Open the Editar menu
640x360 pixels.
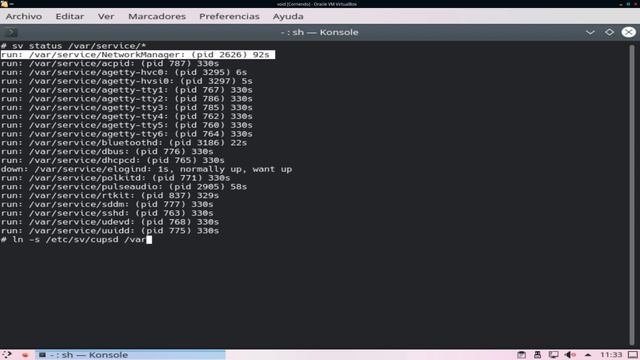(70, 16)
